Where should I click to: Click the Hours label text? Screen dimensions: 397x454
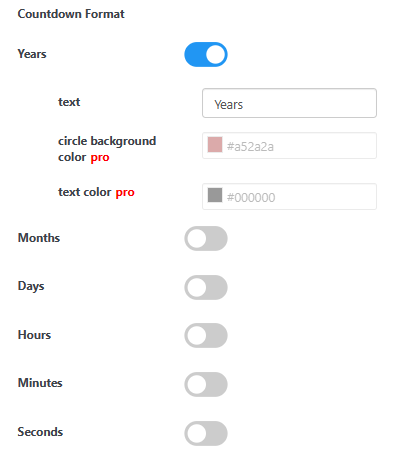pos(34,335)
